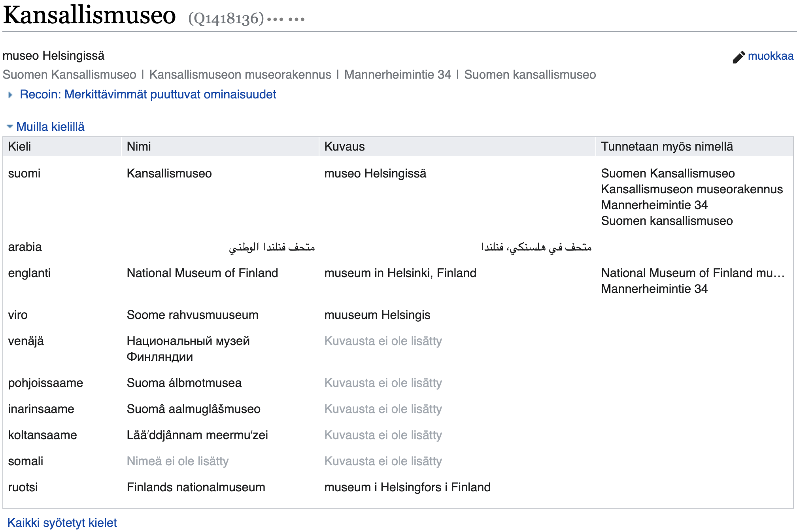This screenshot has height=532, width=797.
Task: Select the suomi language cell
Action: click(24, 174)
